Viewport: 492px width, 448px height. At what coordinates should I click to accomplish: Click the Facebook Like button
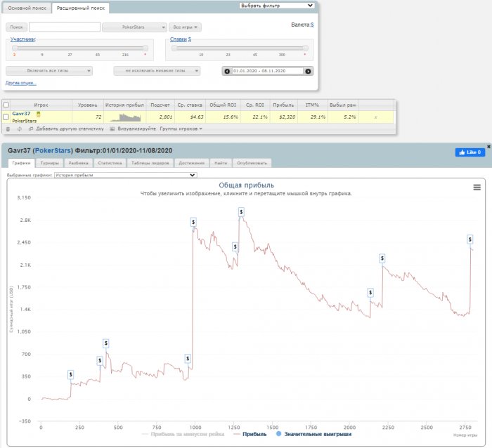click(470, 152)
